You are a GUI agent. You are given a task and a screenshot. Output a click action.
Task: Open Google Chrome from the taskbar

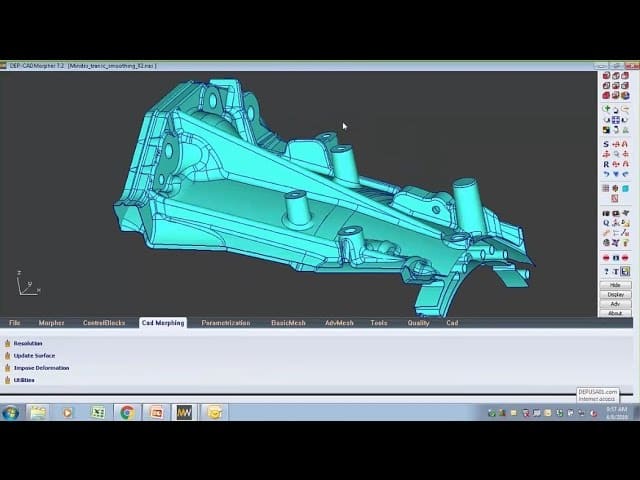click(x=126, y=412)
